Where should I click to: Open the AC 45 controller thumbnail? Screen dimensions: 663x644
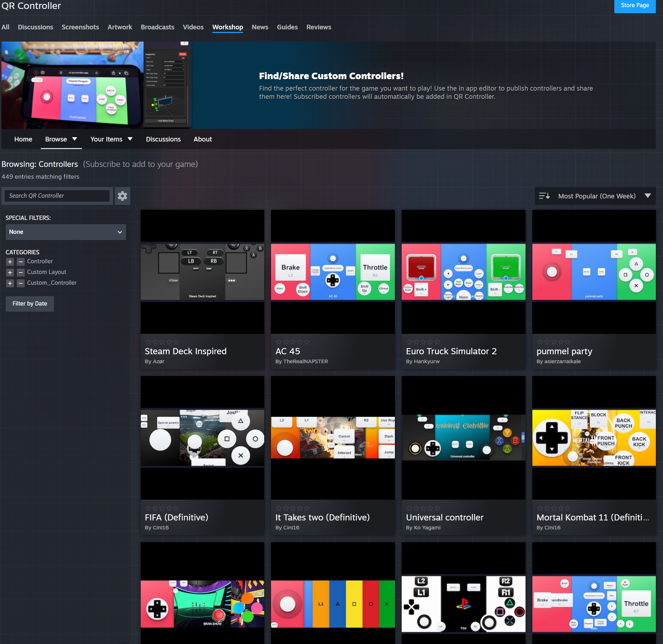pos(333,272)
